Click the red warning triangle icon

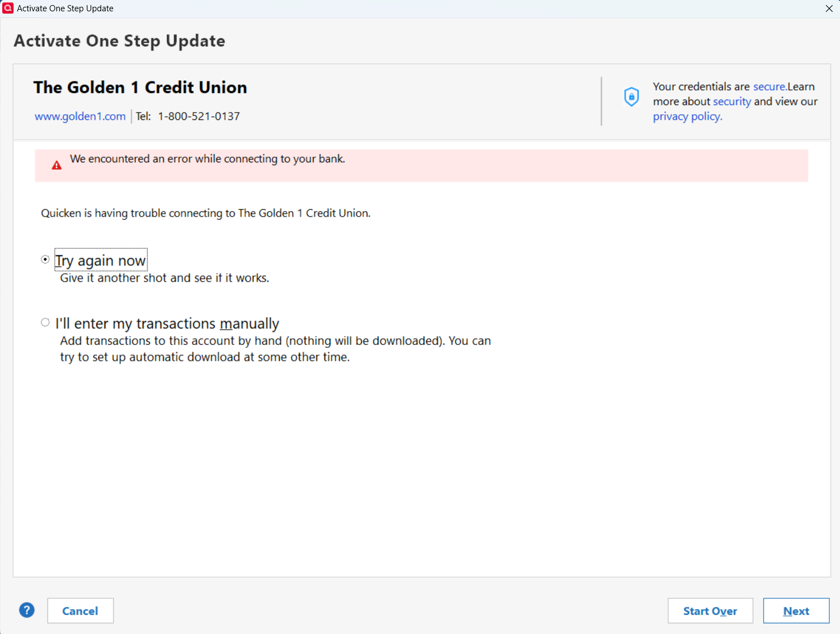point(57,165)
